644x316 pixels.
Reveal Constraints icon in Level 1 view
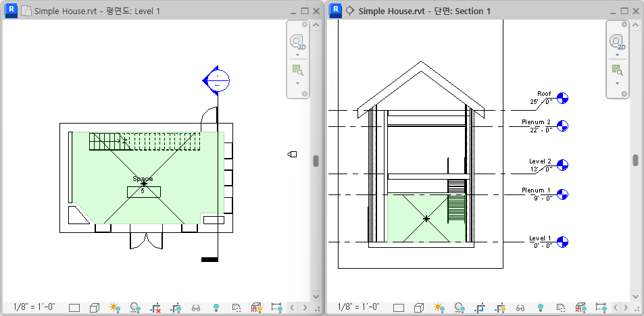(277, 307)
